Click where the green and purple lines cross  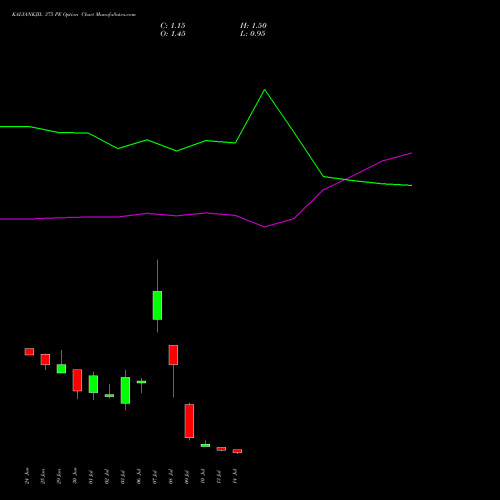point(345,180)
